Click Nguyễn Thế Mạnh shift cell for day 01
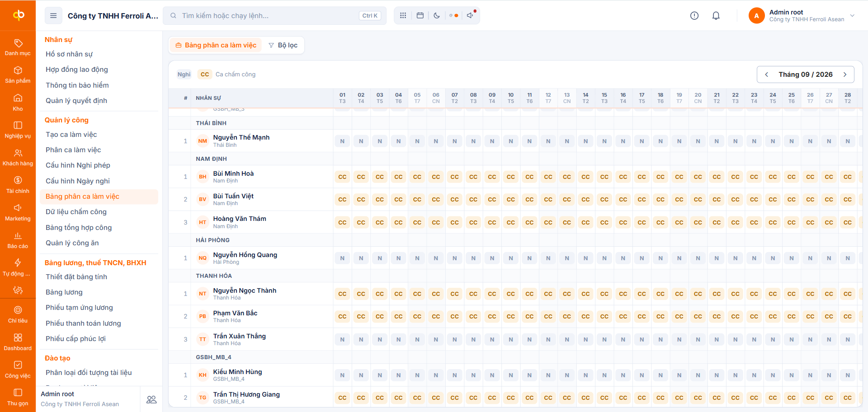The height and width of the screenshot is (412, 868). (342, 141)
